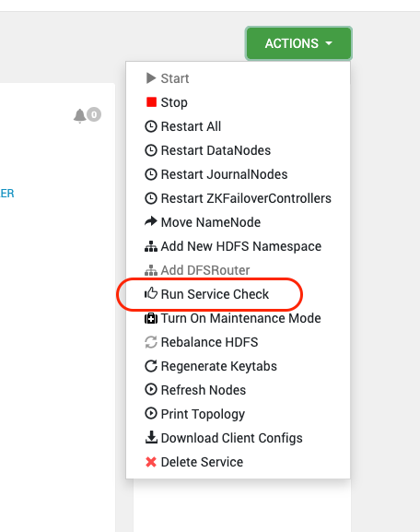Open the ACTIONS dropdown button
The height and width of the screenshot is (532, 420).
[298, 43]
